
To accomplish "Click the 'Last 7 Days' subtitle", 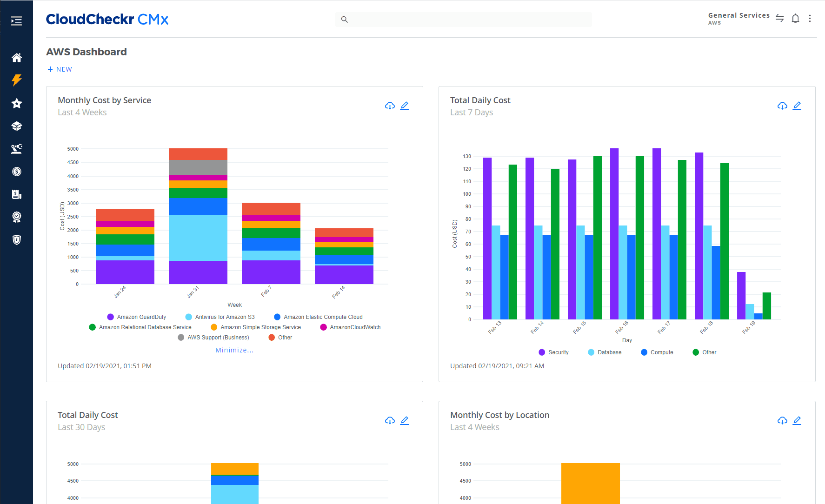I will [472, 113].
